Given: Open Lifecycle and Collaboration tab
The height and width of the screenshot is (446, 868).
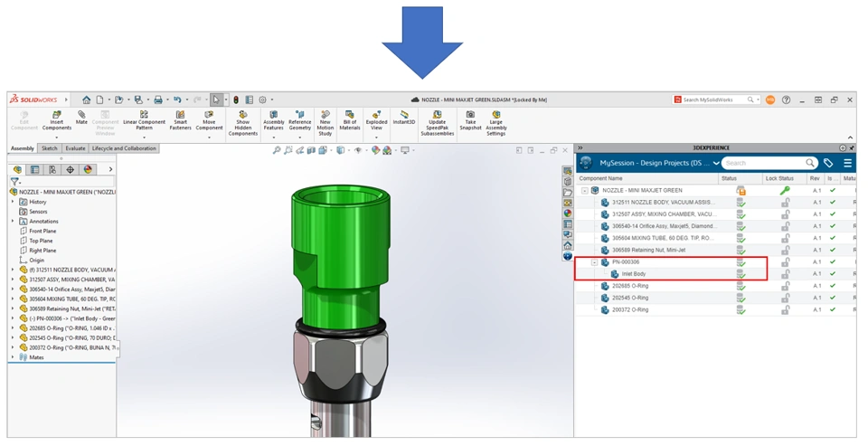Looking at the screenshot, I should click(x=124, y=148).
